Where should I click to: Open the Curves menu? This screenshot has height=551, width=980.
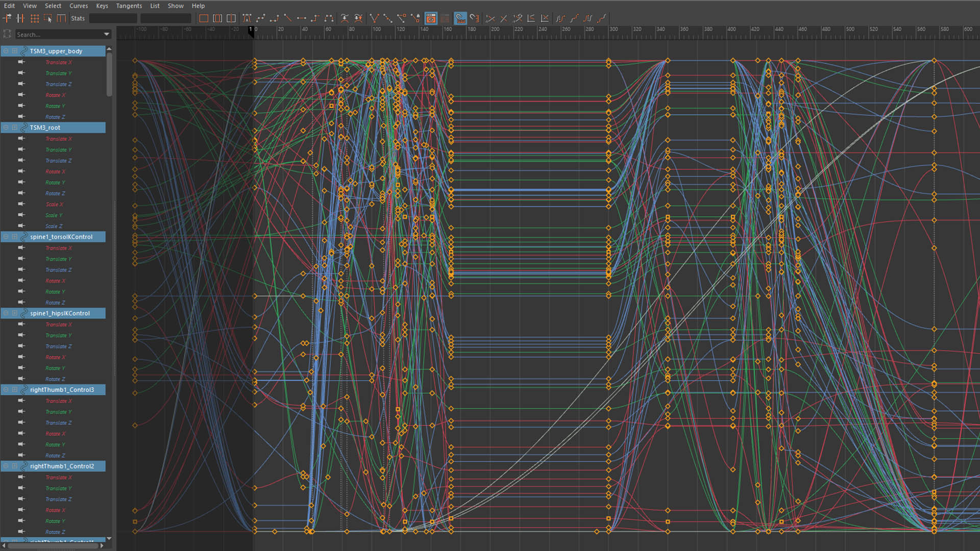pos(79,6)
